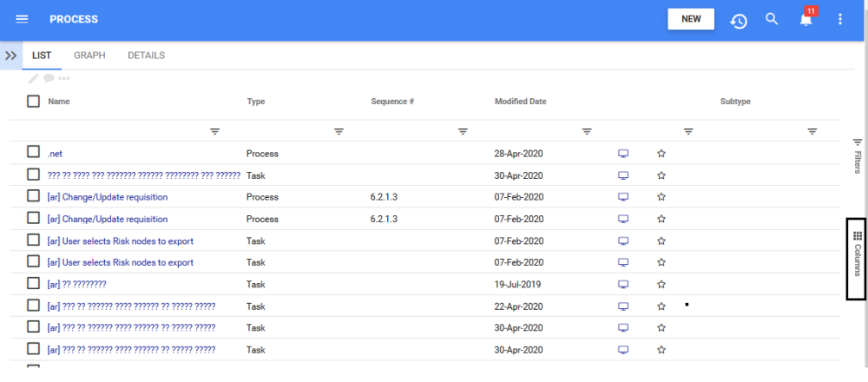Expand the Filters side panel

pyautogui.click(x=857, y=155)
